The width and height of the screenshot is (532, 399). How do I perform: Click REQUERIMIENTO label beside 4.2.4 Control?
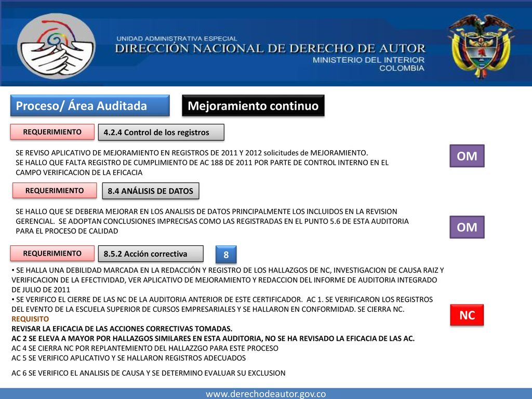pos(52,132)
